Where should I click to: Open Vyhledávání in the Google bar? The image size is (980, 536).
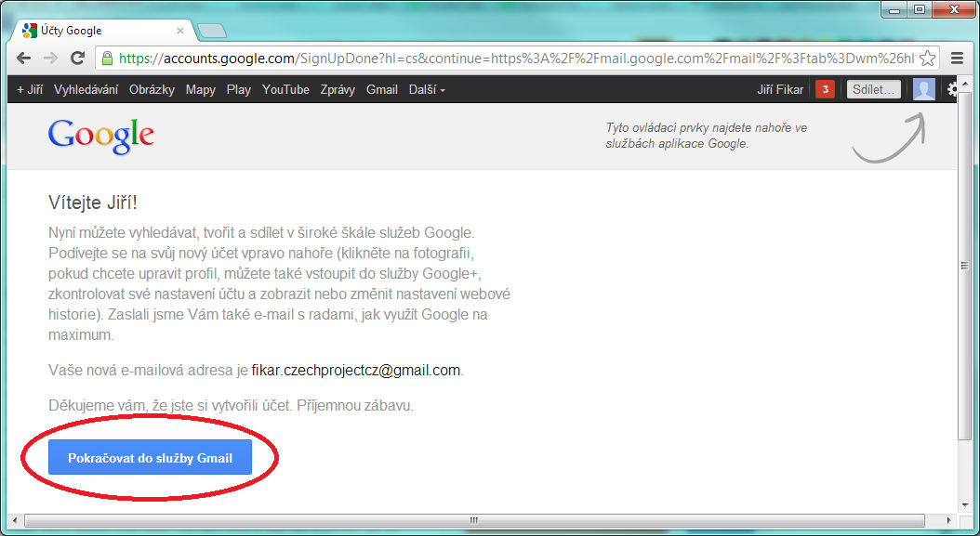click(x=86, y=89)
